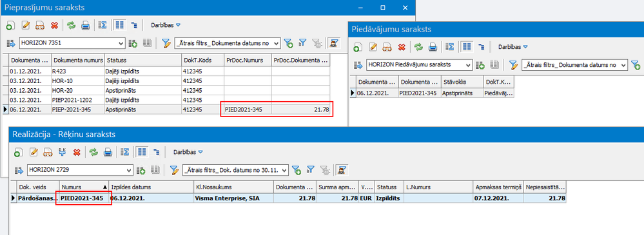Edit record with pencil icon in Piedāvājumu saraksts

point(373,47)
